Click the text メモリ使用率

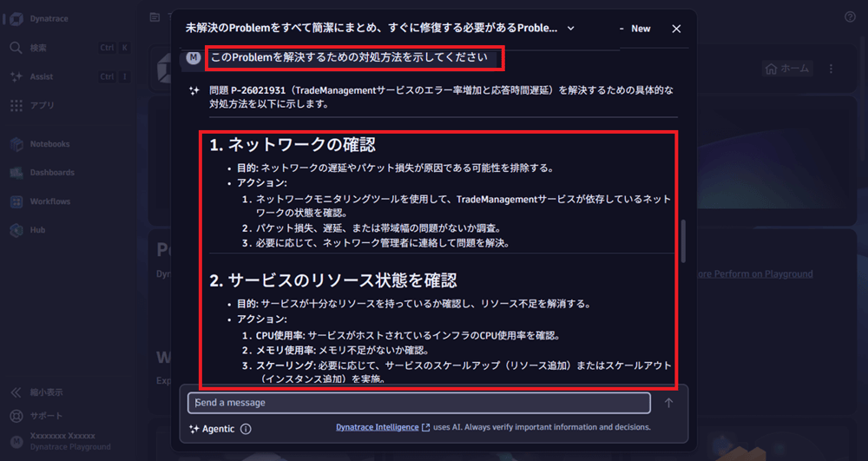coord(285,351)
